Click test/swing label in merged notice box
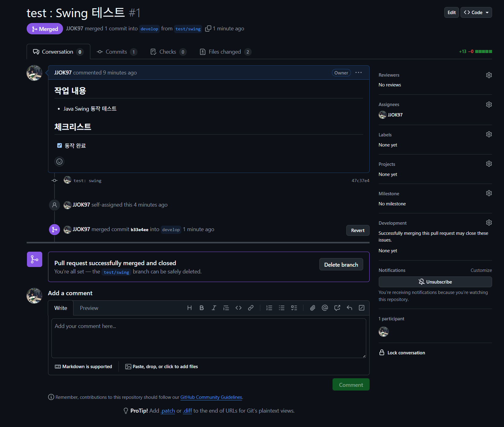The width and height of the screenshot is (504, 427). pyautogui.click(x=116, y=272)
